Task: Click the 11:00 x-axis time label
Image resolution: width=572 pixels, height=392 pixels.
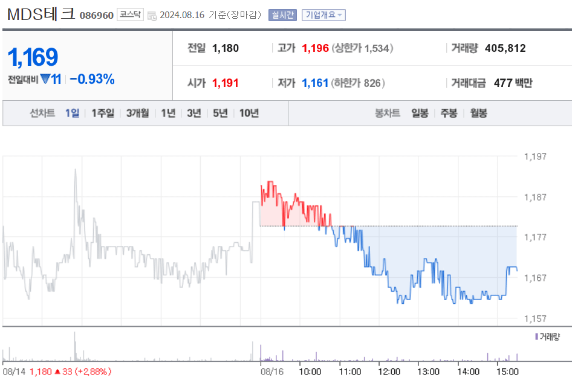Action: pyautogui.click(x=350, y=371)
